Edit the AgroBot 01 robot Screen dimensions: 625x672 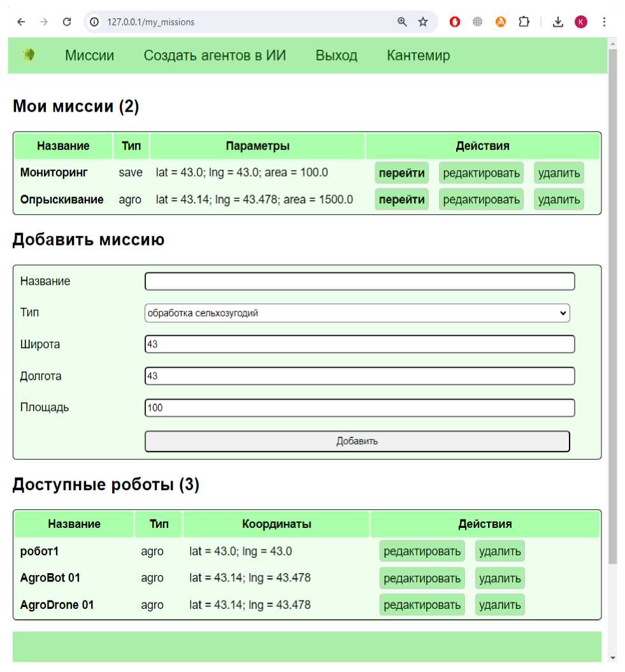tap(422, 578)
